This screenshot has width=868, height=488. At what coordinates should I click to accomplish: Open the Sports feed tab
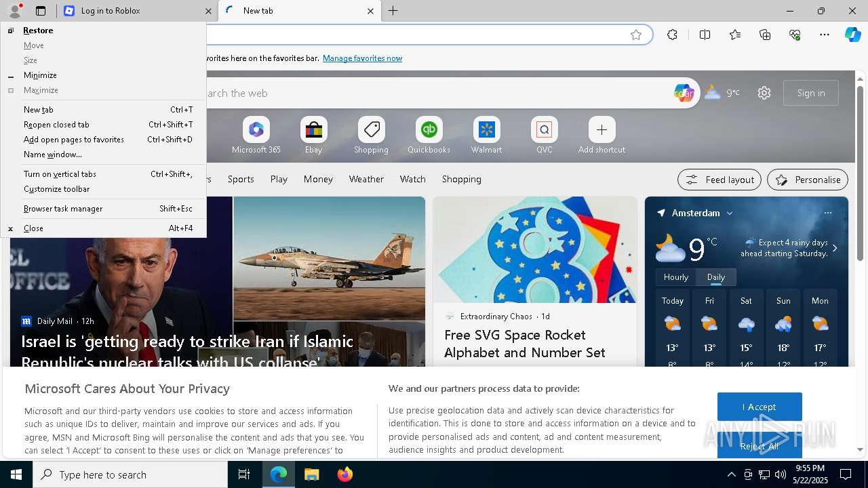pyautogui.click(x=241, y=179)
